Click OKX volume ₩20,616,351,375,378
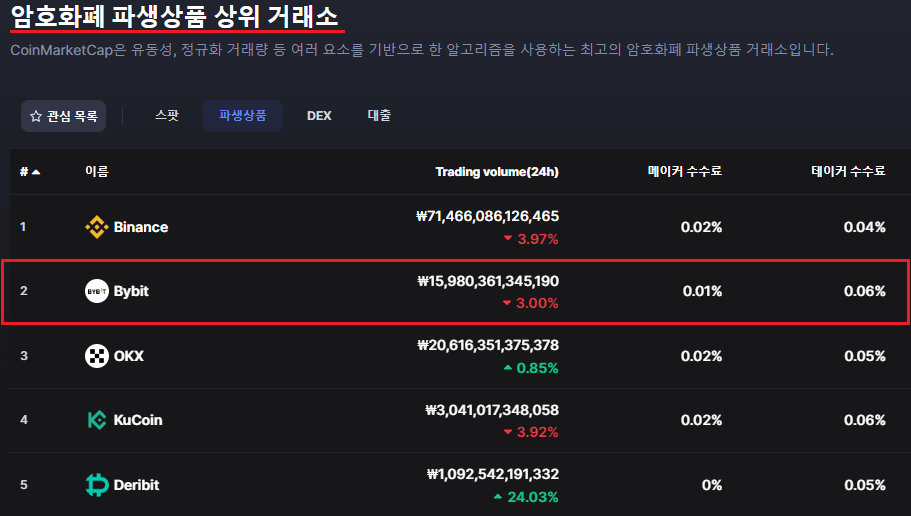This screenshot has width=911, height=516. 488,345
